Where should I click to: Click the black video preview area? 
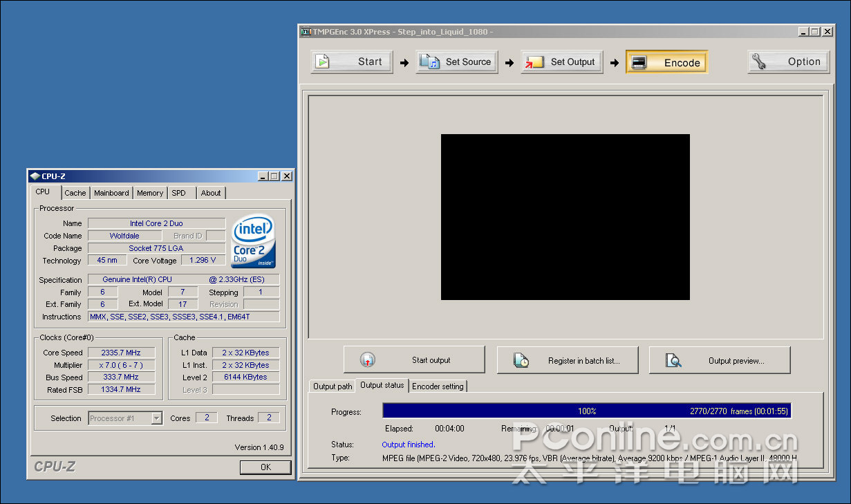click(x=565, y=217)
